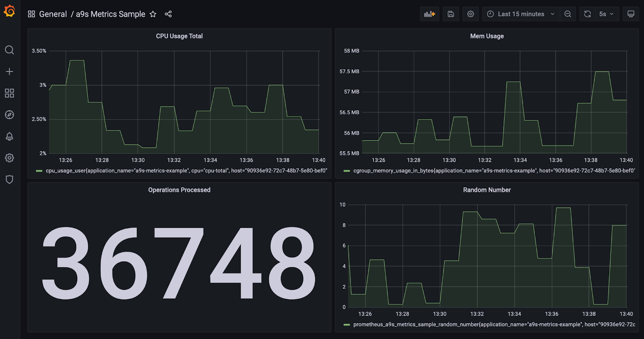Star the a9s Metrics Sample dashboard

tap(153, 14)
